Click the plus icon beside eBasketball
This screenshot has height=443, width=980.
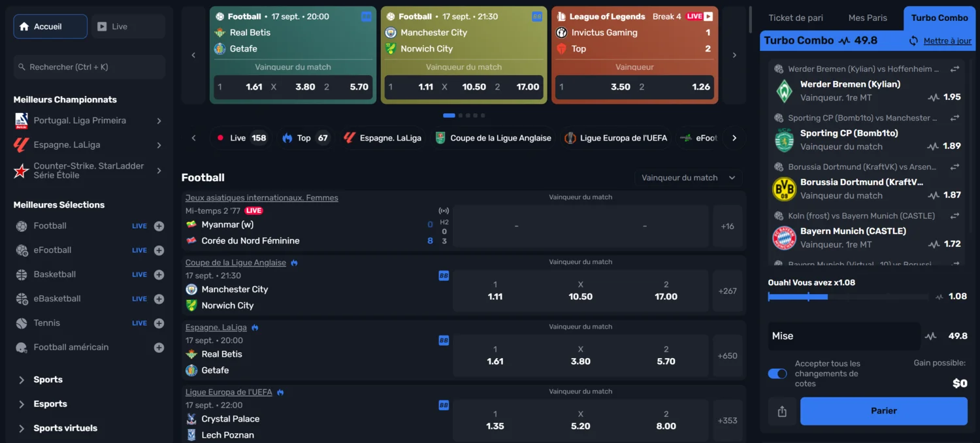pyautogui.click(x=159, y=299)
